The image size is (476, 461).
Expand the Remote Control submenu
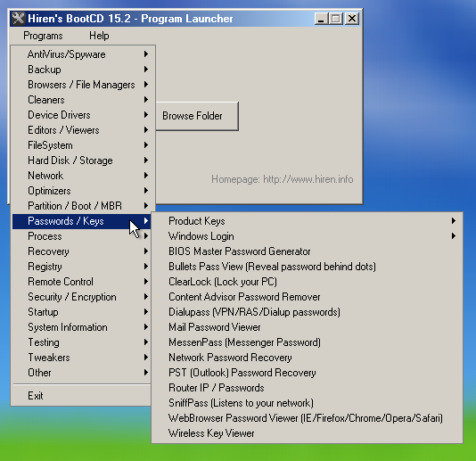pos(81,282)
